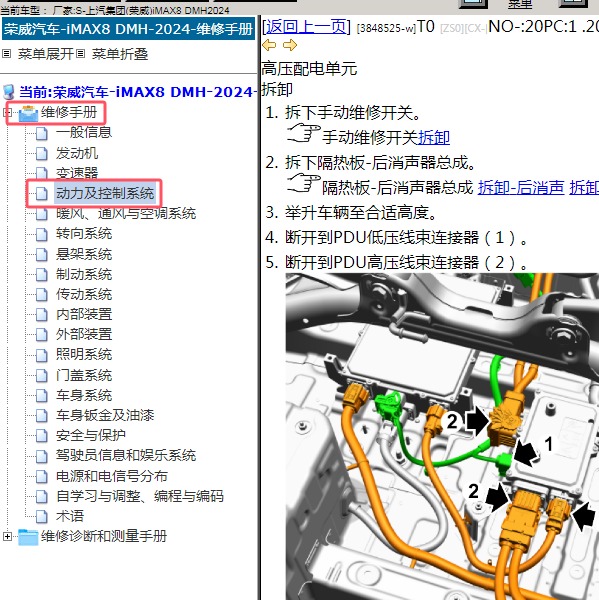Image resolution: width=599 pixels, height=600 pixels.
Task: Click the page icon beside 车身钣金及油漆
Action: coord(42,416)
